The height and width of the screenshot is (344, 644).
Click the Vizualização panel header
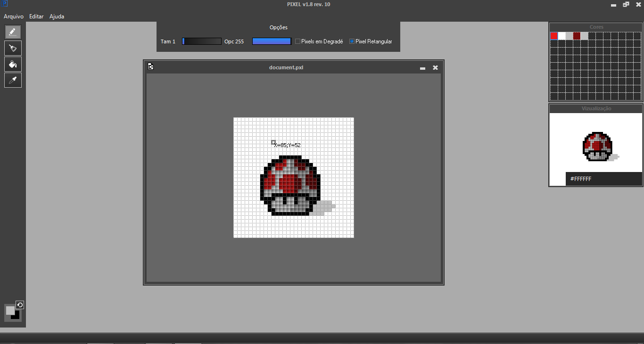click(596, 109)
